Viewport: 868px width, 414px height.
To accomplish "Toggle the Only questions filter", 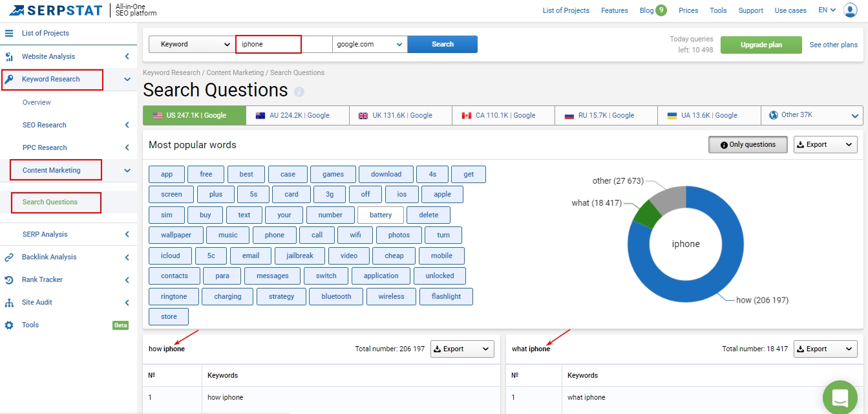I will point(748,145).
